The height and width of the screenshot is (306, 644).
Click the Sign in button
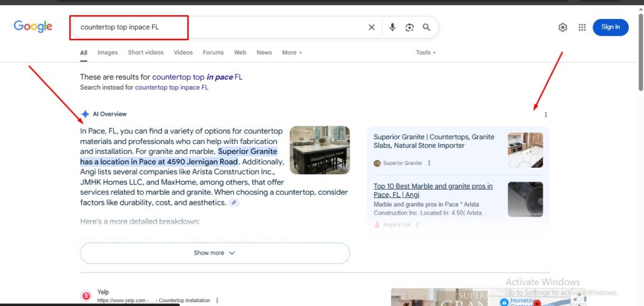(x=610, y=27)
